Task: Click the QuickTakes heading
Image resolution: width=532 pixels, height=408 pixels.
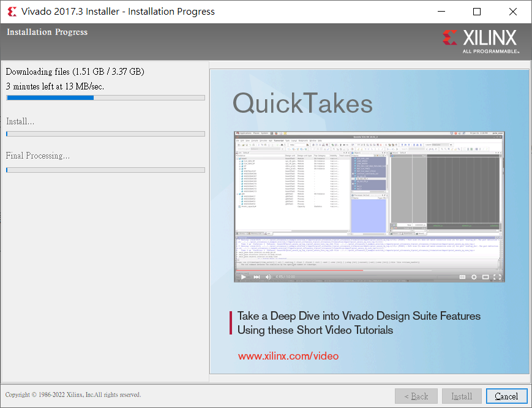Action: (x=302, y=104)
